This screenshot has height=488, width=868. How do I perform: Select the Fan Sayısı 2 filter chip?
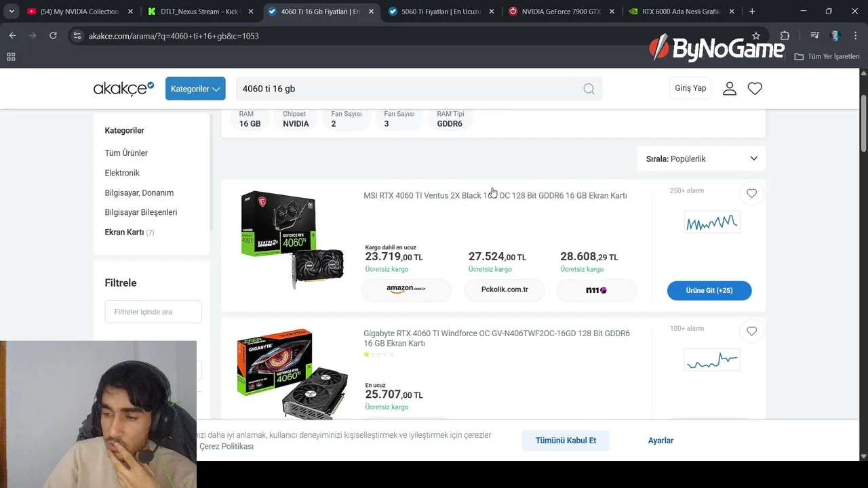(x=346, y=119)
